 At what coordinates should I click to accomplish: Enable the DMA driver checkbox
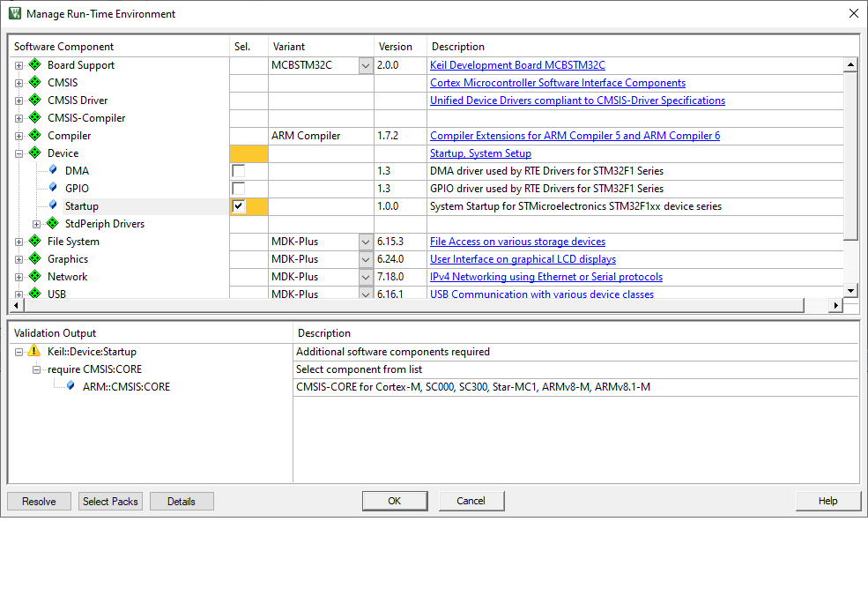[236, 170]
